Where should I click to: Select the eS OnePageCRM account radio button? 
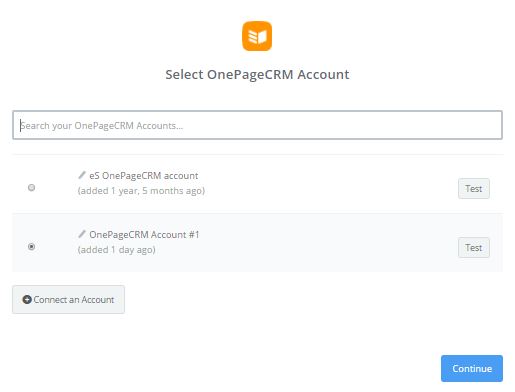click(31, 187)
